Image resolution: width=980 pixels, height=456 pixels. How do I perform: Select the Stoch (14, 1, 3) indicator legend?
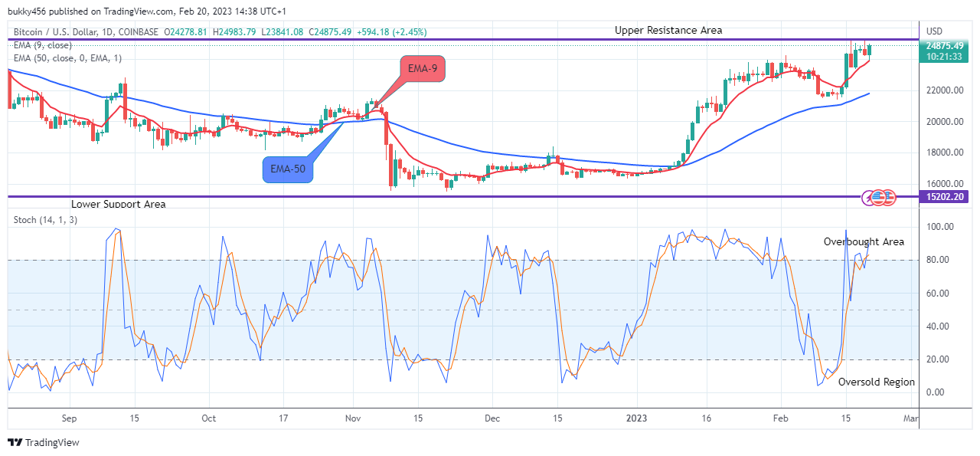[x=44, y=220]
